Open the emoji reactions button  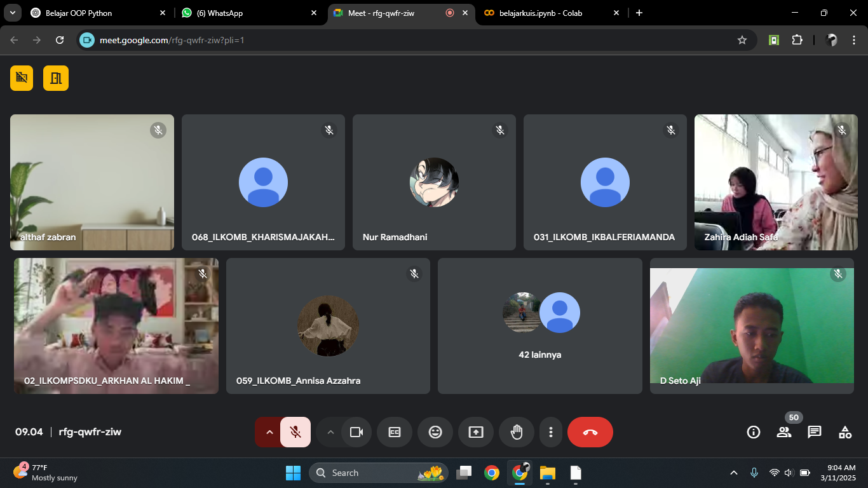click(x=435, y=432)
